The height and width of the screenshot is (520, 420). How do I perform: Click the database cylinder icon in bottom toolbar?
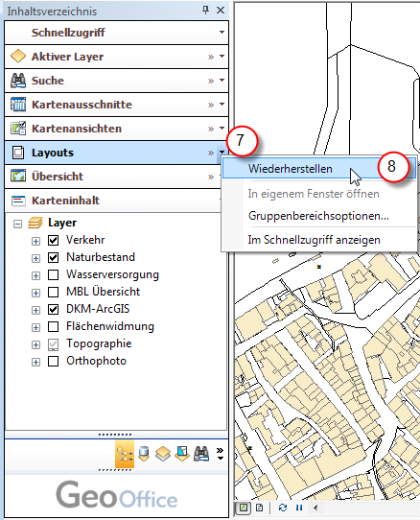(x=144, y=454)
